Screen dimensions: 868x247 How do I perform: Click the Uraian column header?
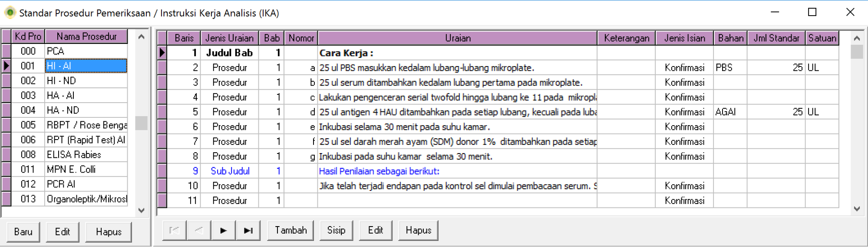click(x=457, y=38)
